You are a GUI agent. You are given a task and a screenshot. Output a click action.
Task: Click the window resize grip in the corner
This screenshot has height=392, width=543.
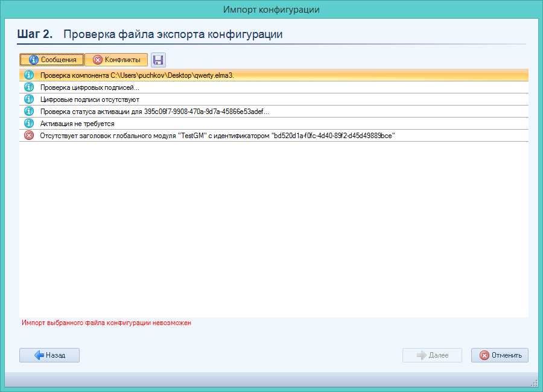tap(533, 382)
